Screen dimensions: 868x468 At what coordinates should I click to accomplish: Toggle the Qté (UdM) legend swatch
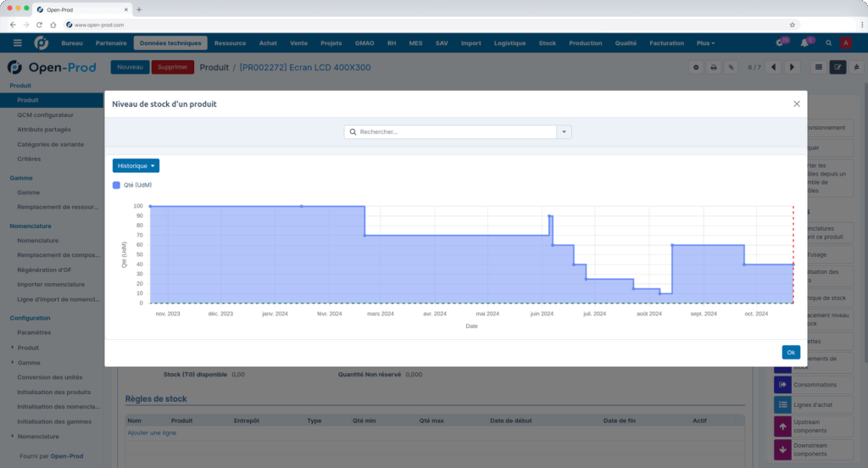[x=116, y=185]
